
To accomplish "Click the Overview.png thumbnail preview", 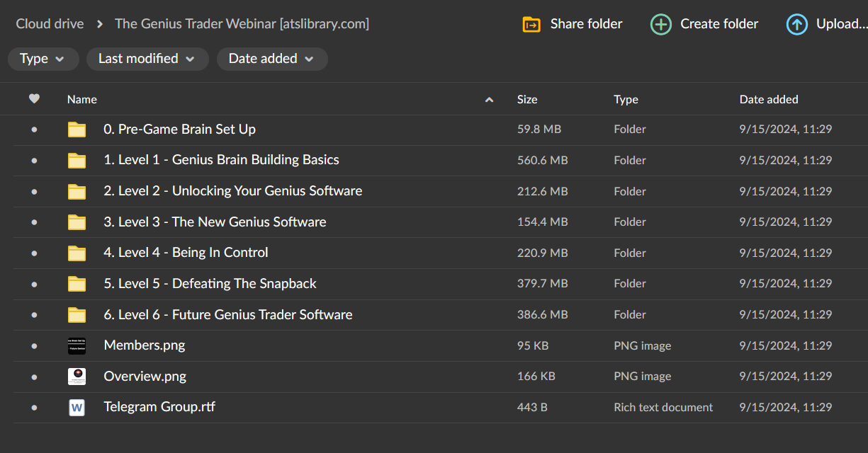I will (x=77, y=376).
